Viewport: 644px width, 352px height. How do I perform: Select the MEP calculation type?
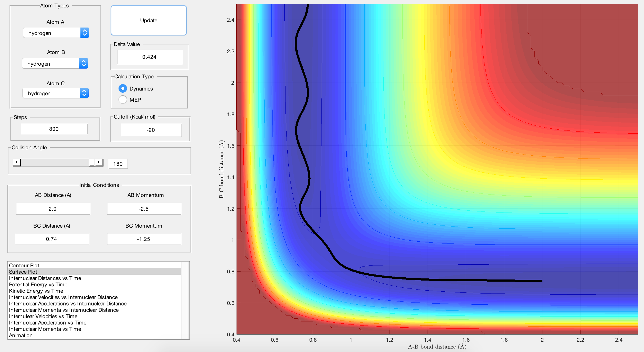coord(123,100)
